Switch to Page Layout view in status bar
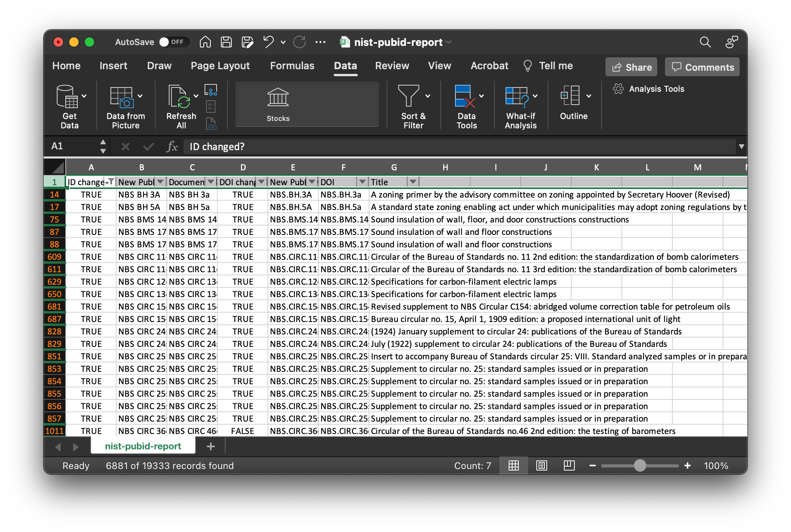 coord(541,465)
